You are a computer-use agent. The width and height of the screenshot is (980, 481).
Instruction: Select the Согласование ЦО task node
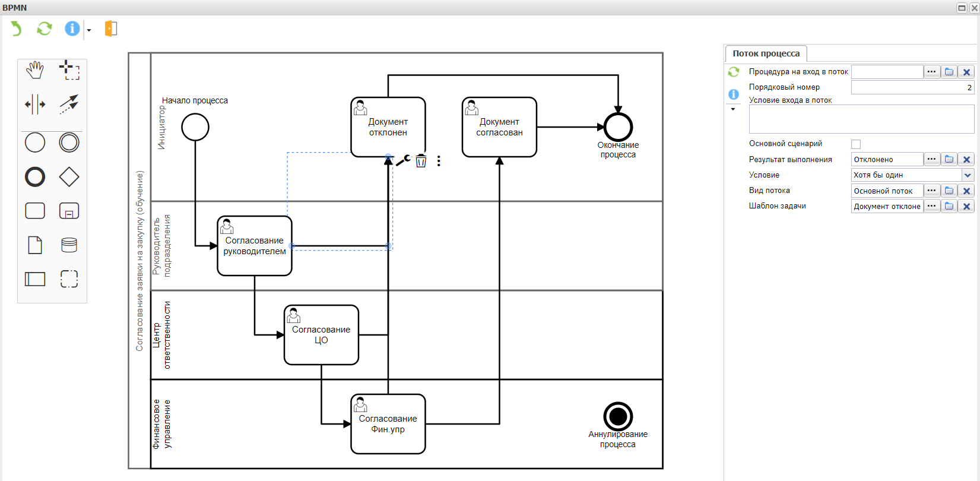click(321, 335)
